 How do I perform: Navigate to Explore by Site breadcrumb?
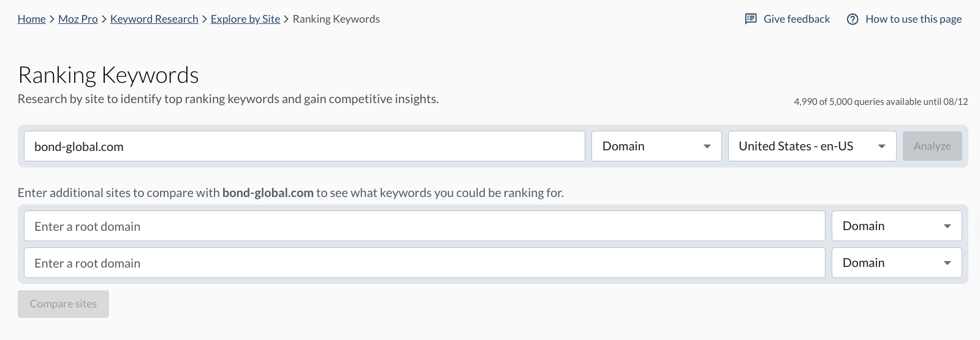(245, 19)
